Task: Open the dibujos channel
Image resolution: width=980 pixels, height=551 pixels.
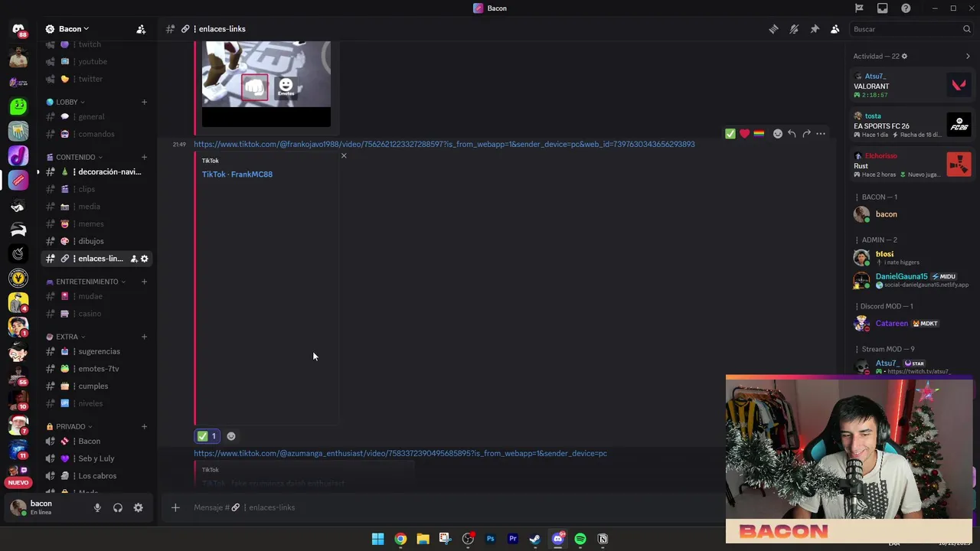Action: pos(96,241)
